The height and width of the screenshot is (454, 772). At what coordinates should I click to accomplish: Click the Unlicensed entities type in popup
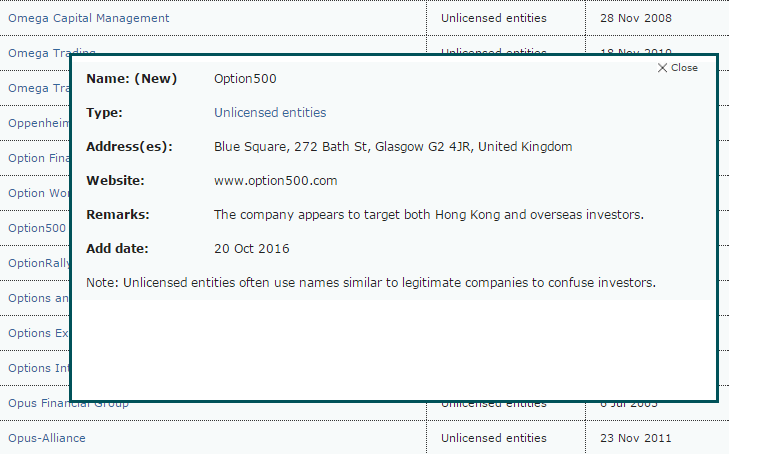(x=270, y=113)
